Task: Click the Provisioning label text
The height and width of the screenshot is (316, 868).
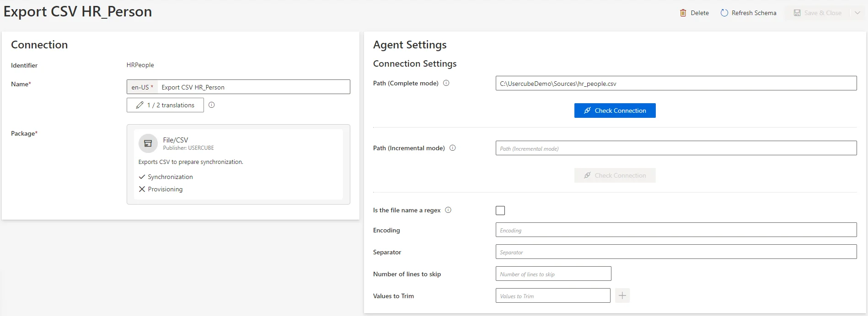Action: tap(165, 189)
